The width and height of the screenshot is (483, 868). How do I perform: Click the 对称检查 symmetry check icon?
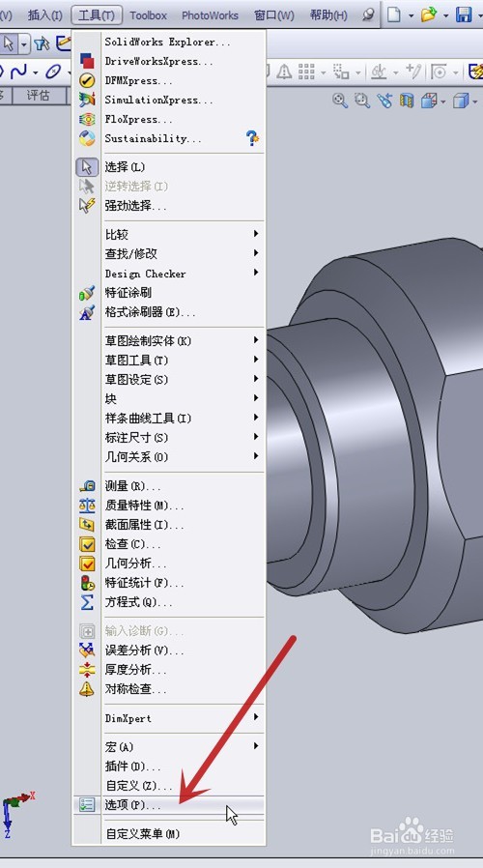point(87,689)
